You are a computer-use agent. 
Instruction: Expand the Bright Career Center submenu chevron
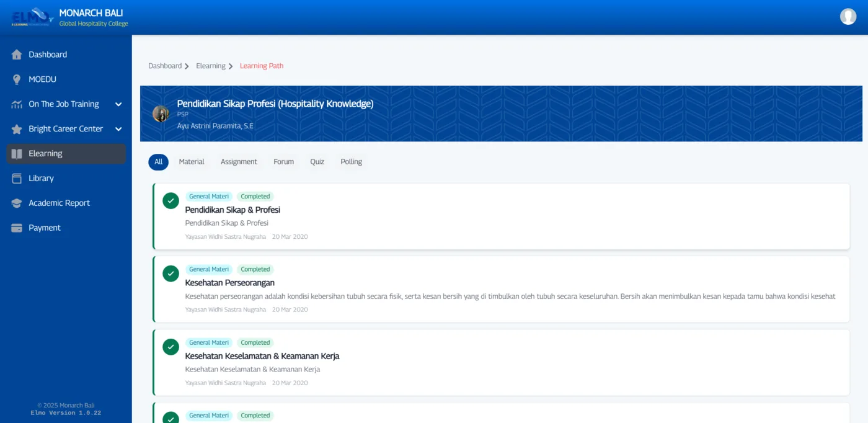[118, 129]
